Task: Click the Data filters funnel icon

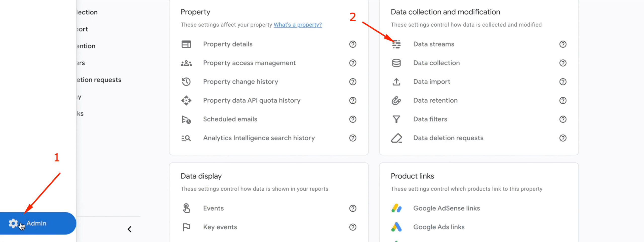Action: [x=396, y=119]
